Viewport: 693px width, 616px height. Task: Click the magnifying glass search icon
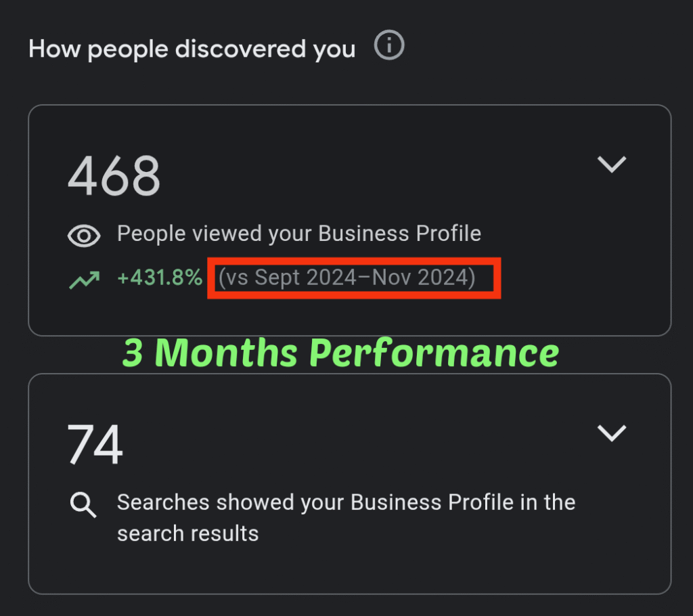pyautogui.click(x=84, y=506)
